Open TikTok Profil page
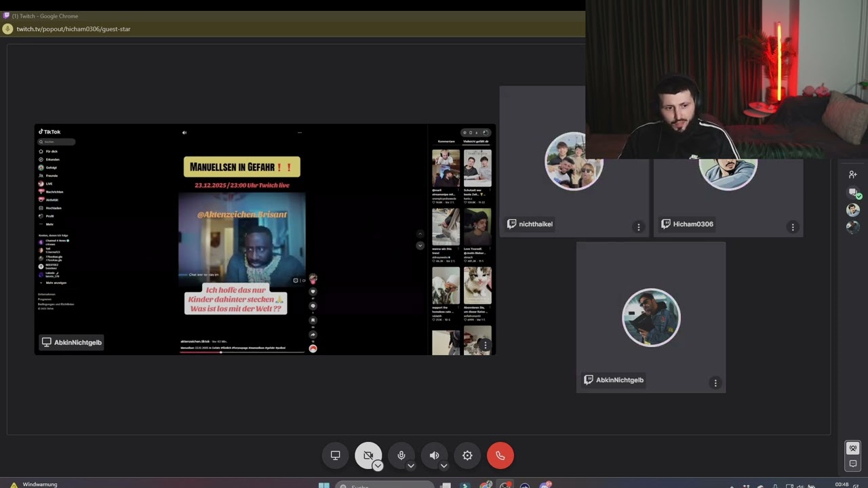The height and width of the screenshot is (488, 868). (x=46, y=216)
